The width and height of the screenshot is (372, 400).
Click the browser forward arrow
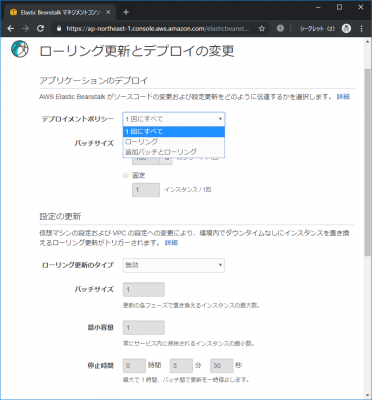pos(25,29)
